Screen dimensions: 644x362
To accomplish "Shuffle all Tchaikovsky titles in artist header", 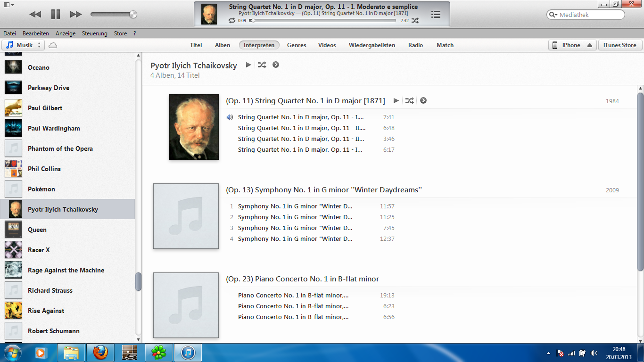I will point(262,65).
